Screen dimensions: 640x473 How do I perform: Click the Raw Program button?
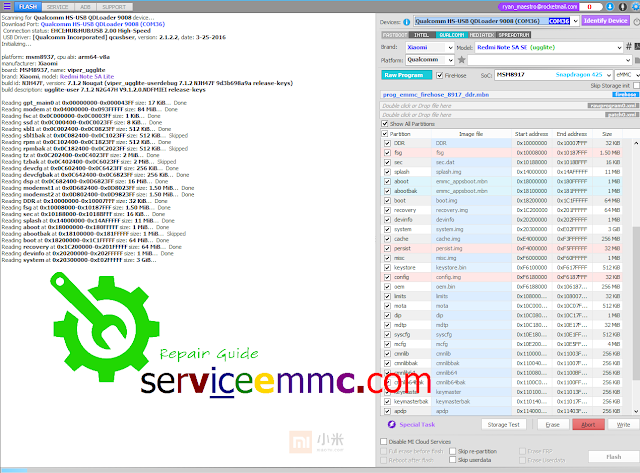(x=406, y=75)
